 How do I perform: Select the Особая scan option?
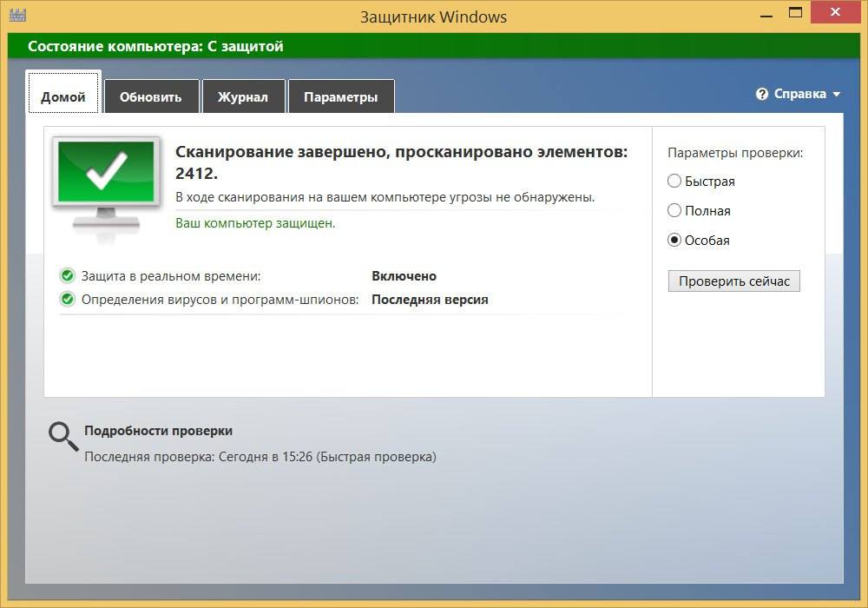[674, 240]
